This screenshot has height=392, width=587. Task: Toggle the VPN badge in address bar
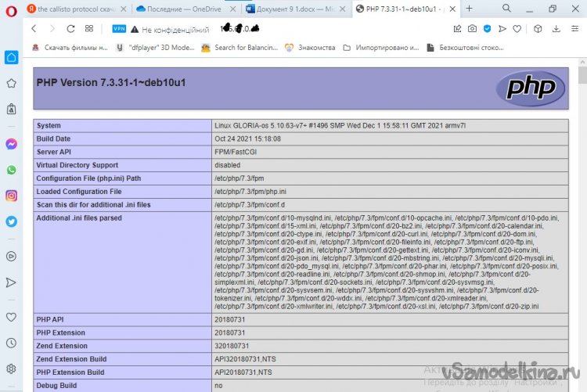coord(120,28)
